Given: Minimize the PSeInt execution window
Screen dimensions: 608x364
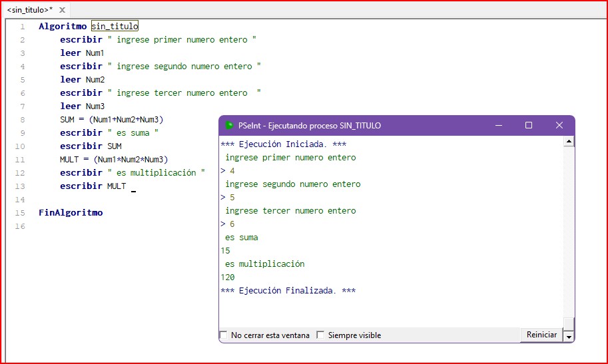Looking at the screenshot, I should click(498, 125).
